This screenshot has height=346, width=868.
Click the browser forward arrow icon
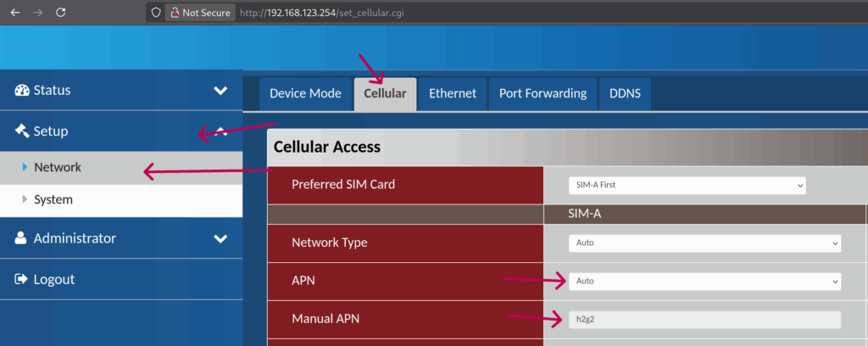pos(37,13)
